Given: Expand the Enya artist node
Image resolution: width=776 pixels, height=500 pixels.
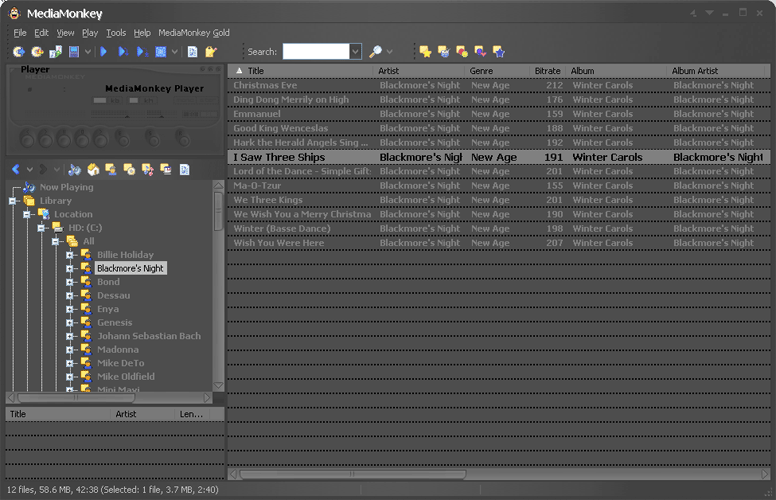Looking at the screenshot, I should coord(70,309).
